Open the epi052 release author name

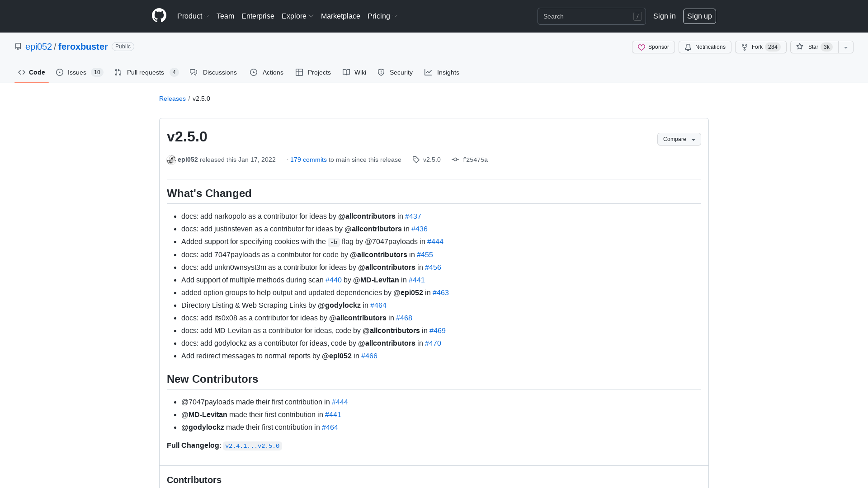coord(188,160)
